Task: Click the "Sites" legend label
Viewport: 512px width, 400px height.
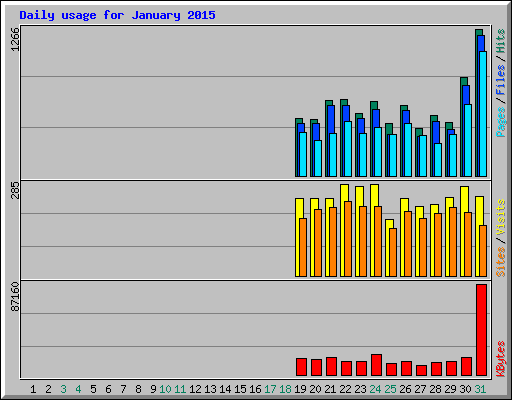Action: 500,261
